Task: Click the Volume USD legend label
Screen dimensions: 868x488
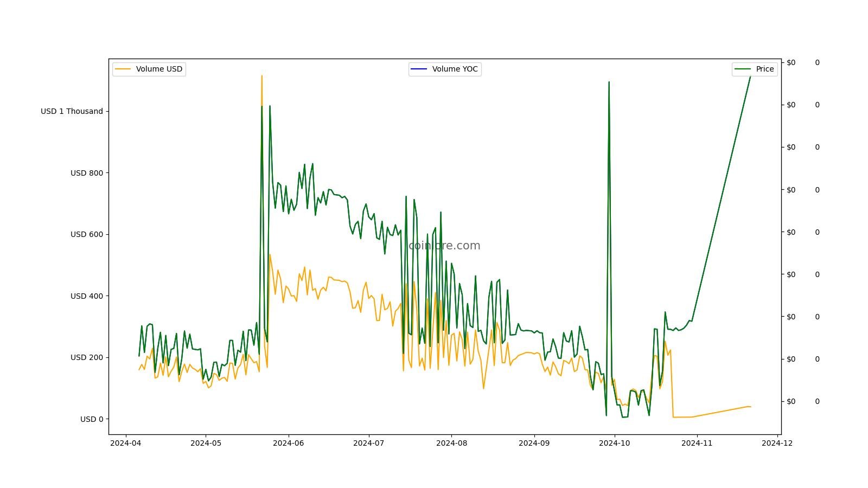Action: pos(159,69)
